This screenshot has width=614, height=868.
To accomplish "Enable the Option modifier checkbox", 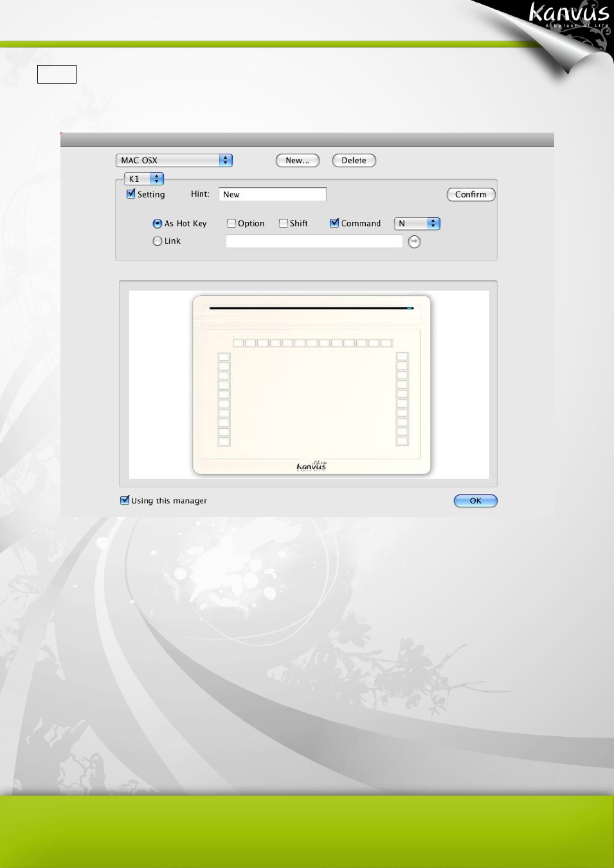I will click(231, 223).
